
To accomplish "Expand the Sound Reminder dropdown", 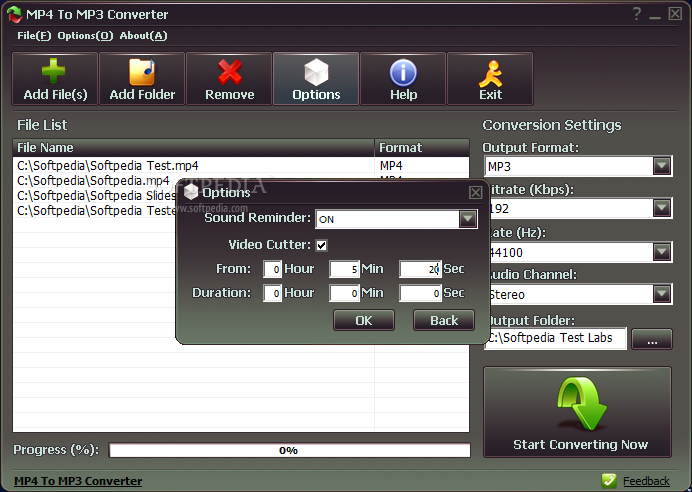I will [467, 219].
